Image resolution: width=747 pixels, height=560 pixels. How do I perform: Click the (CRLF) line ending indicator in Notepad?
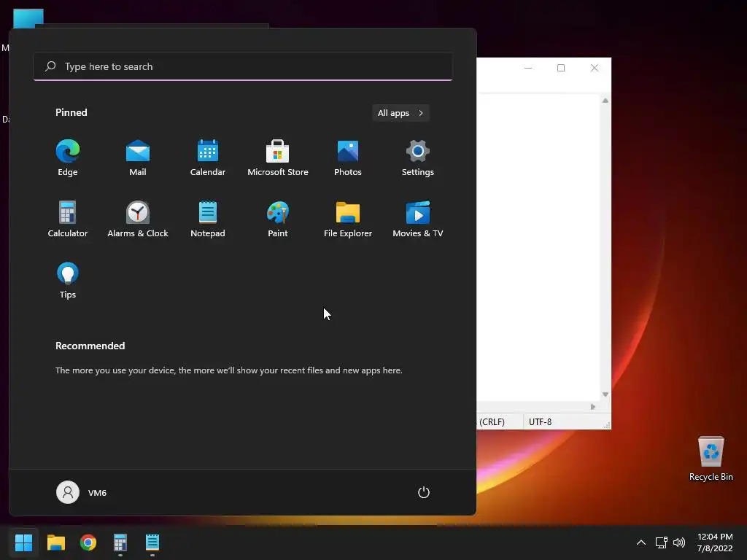[492, 422]
